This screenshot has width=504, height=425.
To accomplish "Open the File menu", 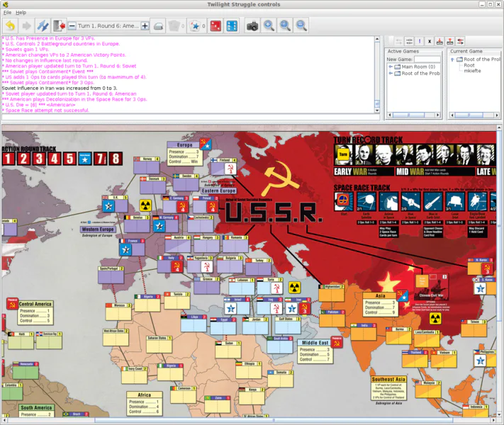I will click(x=7, y=12).
